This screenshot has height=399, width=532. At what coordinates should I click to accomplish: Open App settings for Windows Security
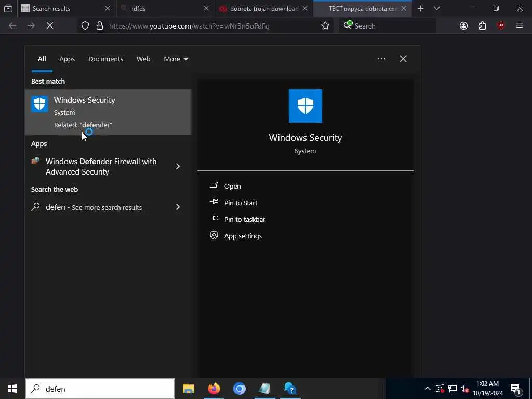click(243, 236)
